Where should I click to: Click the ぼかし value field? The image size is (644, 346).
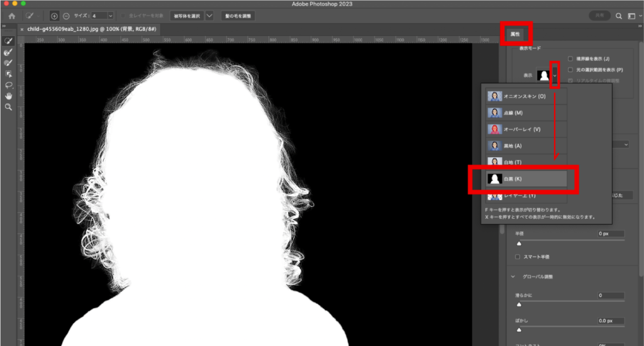coord(611,321)
